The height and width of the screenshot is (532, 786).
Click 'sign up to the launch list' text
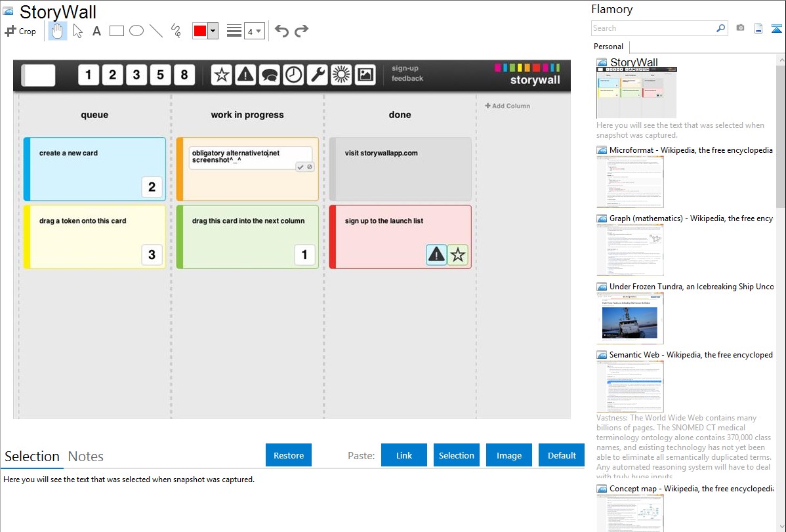click(x=384, y=220)
